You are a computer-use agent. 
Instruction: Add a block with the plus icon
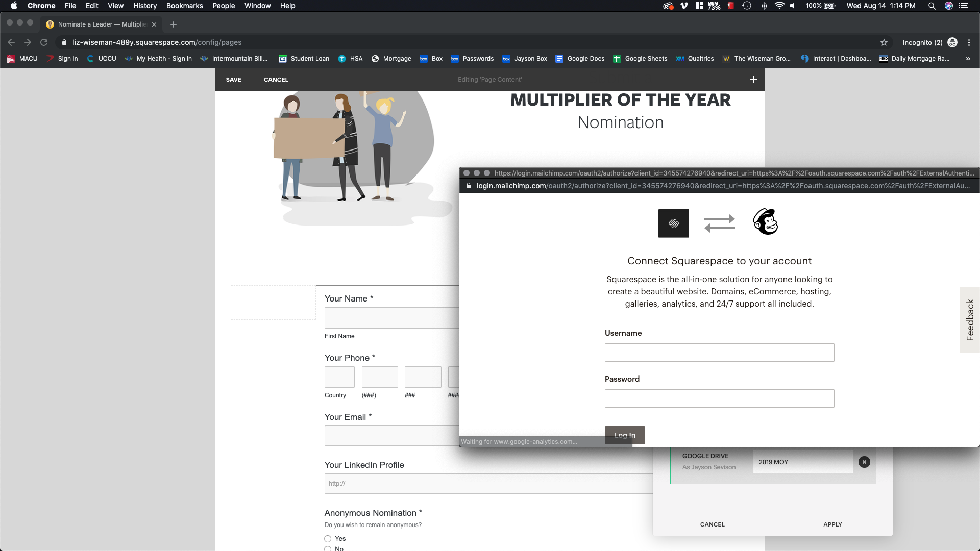point(754,80)
